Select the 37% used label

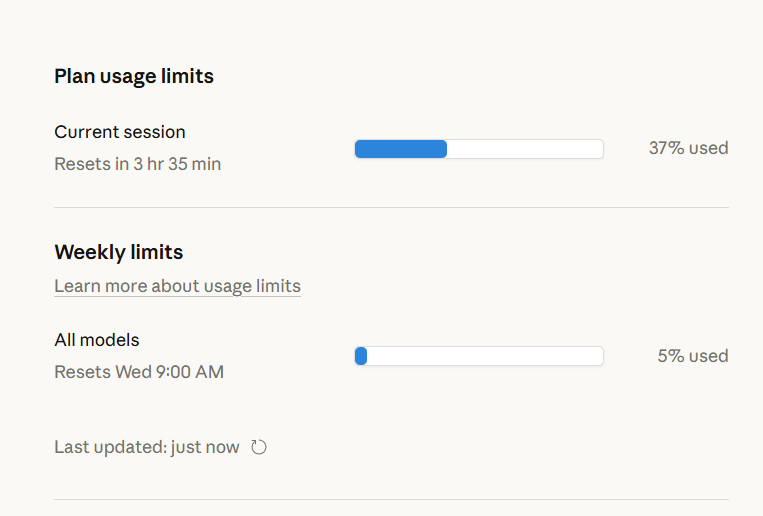pyautogui.click(x=688, y=148)
